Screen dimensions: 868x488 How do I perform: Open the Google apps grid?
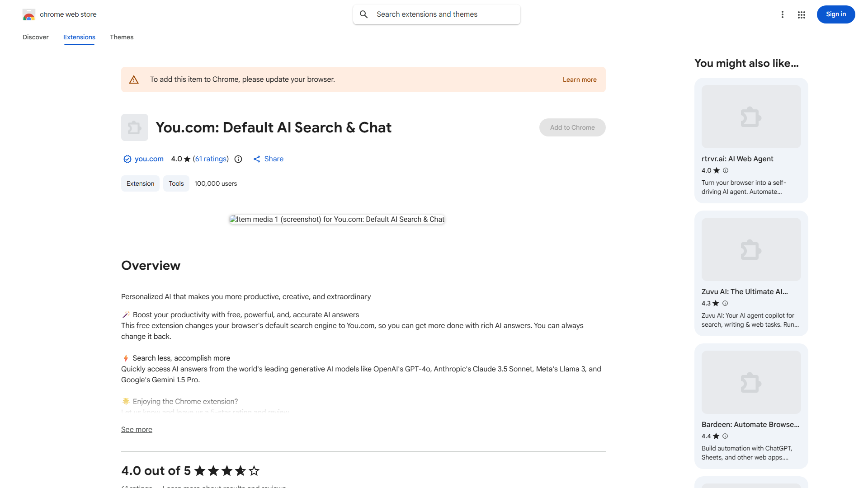[802, 15]
